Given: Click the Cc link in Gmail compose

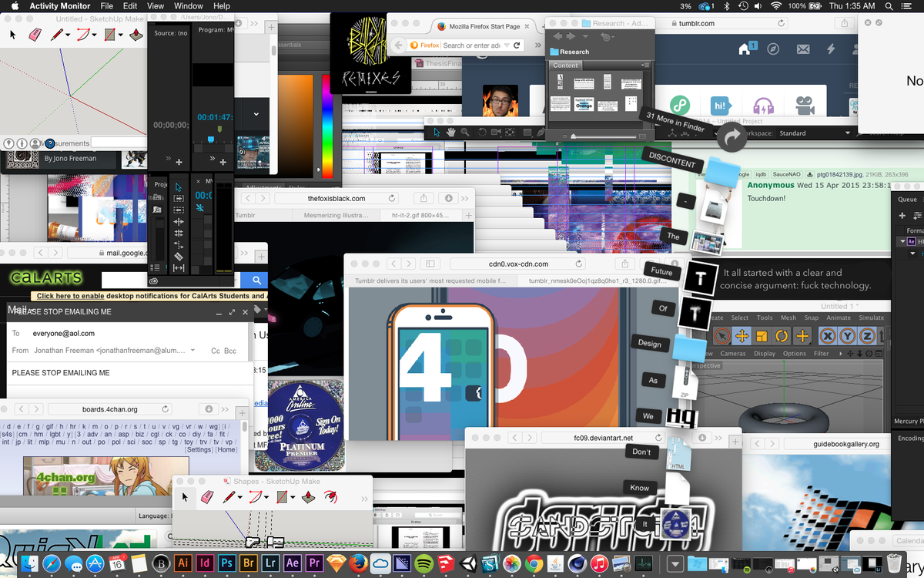Looking at the screenshot, I should tap(216, 351).
